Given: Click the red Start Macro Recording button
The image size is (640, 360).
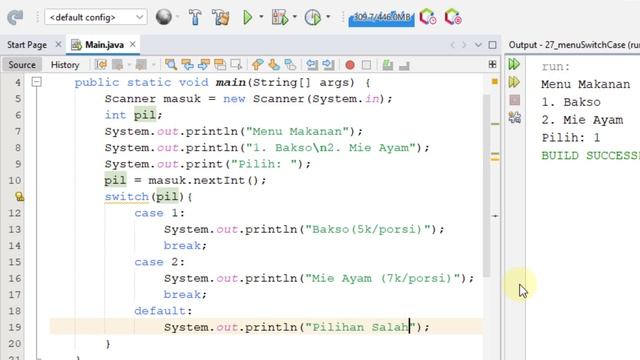Looking at the screenshot, I should [350, 65].
